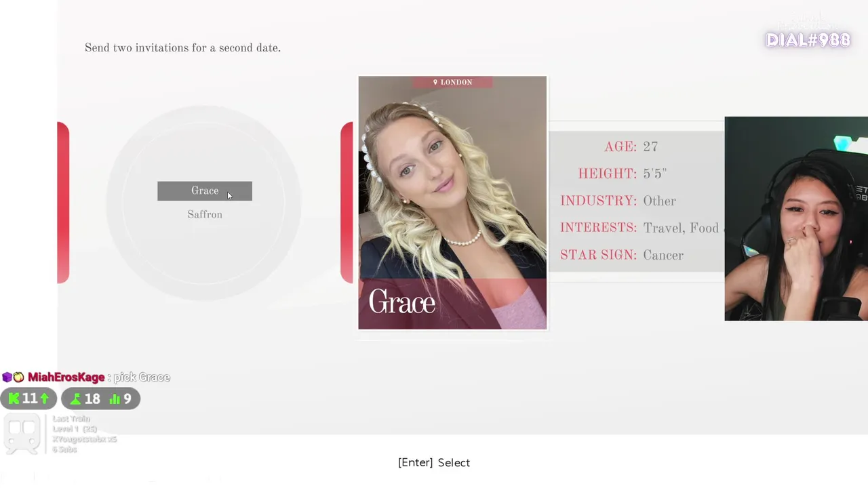Click the AGE: 27 profile line

point(631,146)
